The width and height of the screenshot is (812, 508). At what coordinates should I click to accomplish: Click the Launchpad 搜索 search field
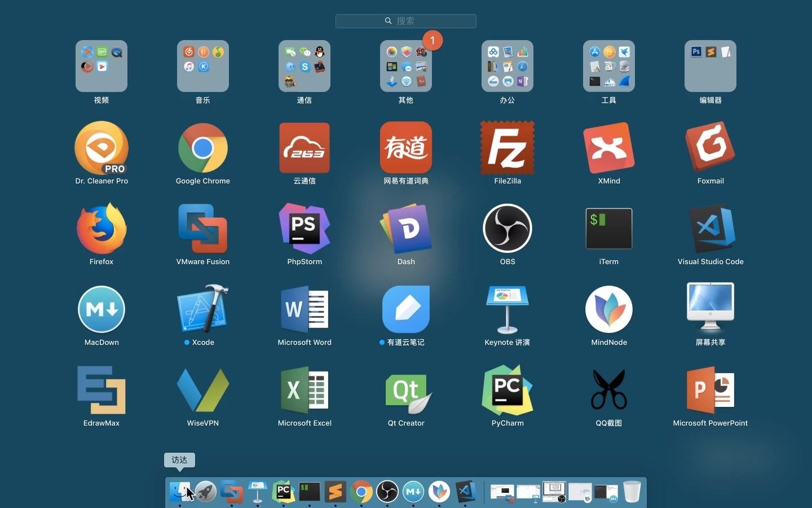(x=406, y=21)
